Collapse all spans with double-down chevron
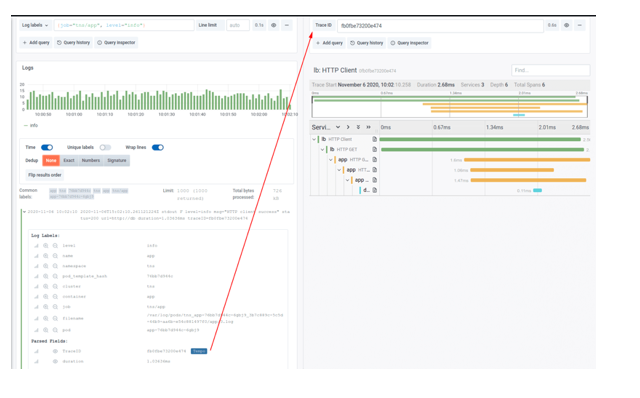This screenshot has height=398, width=640. 358,127
